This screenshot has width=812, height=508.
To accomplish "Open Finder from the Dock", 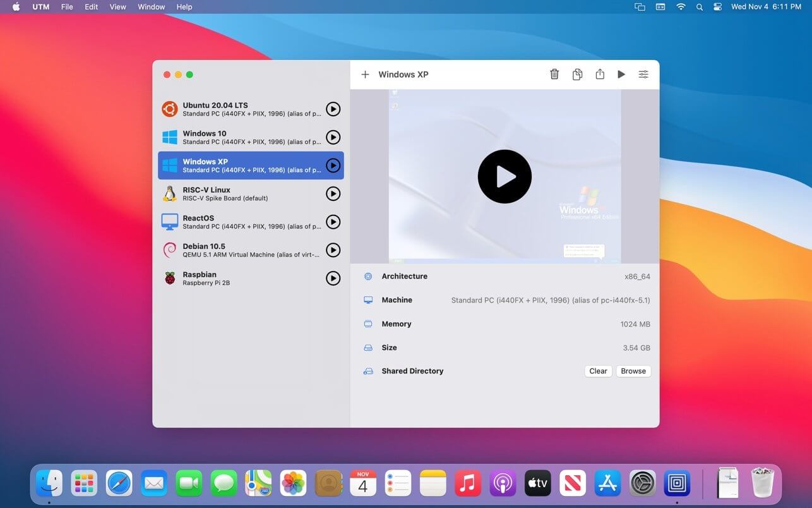I will (x=49, y=484).
